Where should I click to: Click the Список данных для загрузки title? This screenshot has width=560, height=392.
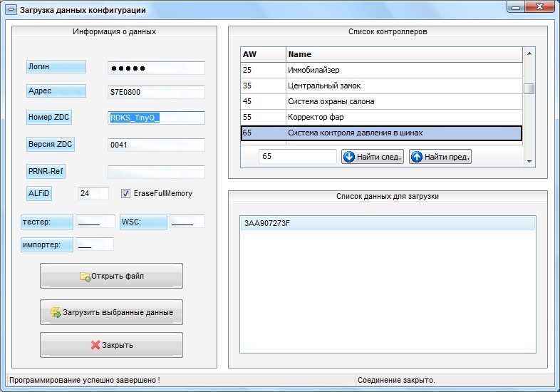pos(388,196)
